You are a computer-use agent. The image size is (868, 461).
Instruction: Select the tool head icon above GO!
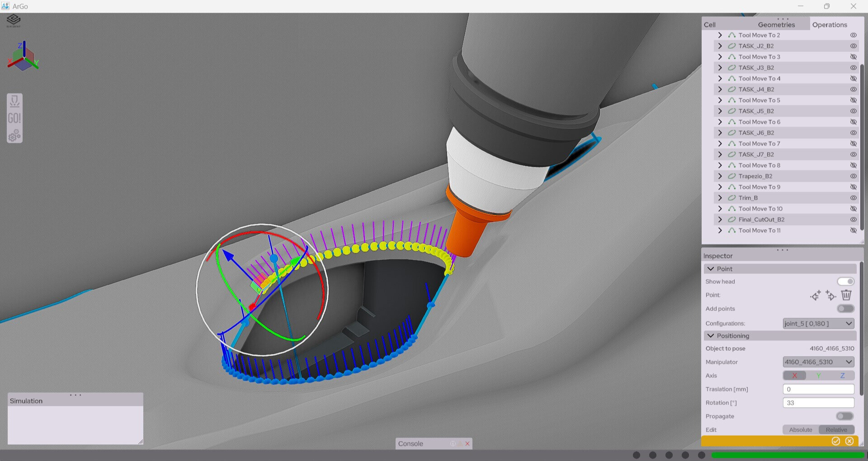[x=14, y=101]
